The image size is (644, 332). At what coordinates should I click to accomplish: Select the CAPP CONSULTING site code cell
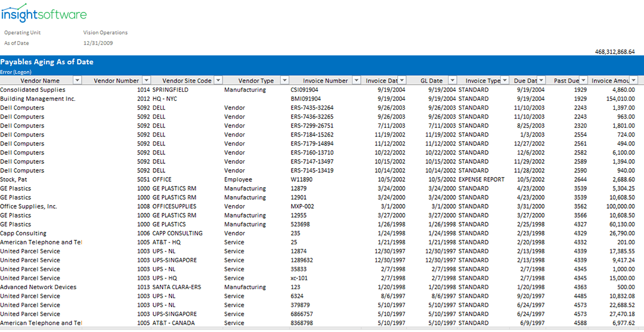178,233
